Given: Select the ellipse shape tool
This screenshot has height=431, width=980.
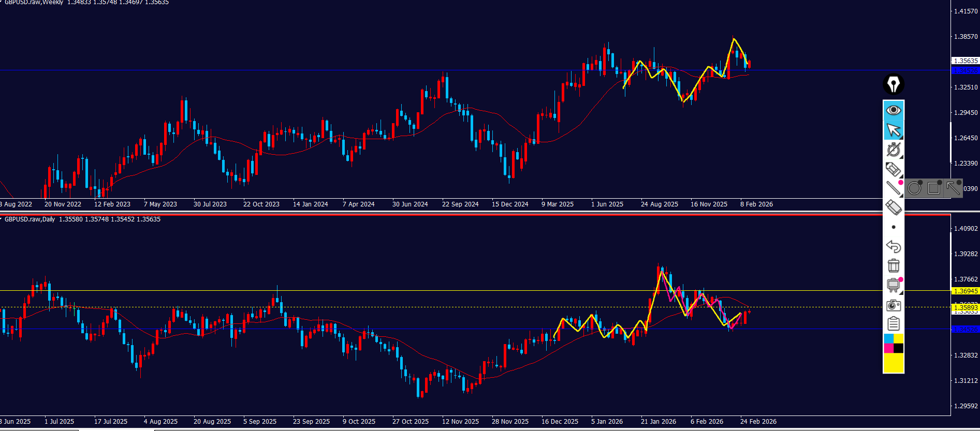Looking at the screenshot, I should 915,188.
